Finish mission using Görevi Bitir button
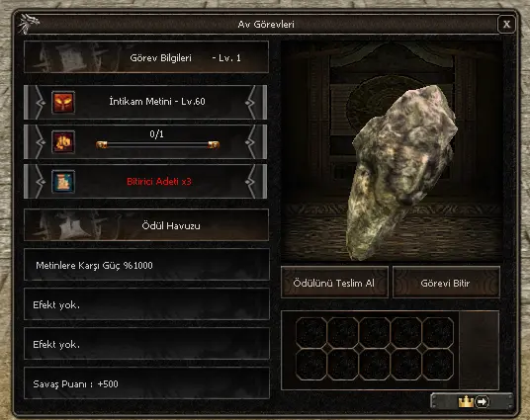 (446, 283)
